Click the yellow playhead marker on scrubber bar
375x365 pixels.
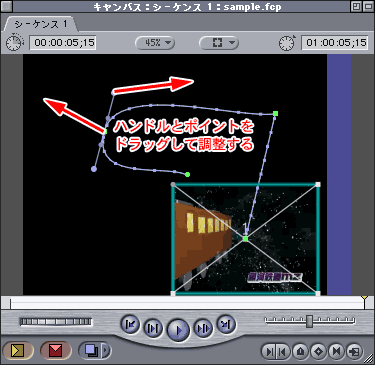365,298
